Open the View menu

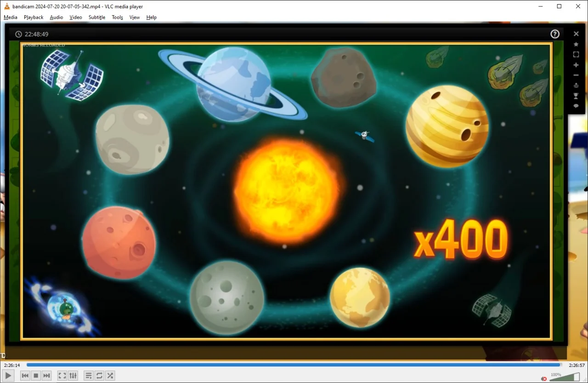pos(135,17)
